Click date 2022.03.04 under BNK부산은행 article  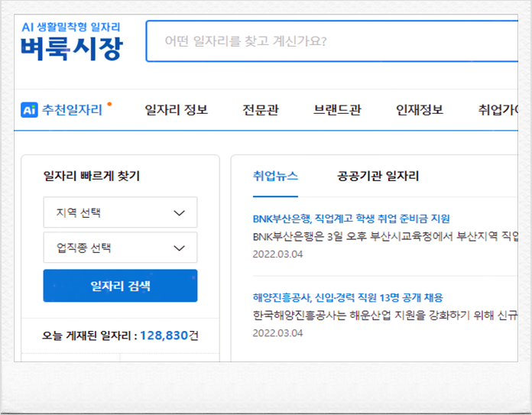(x=277, y=255)
